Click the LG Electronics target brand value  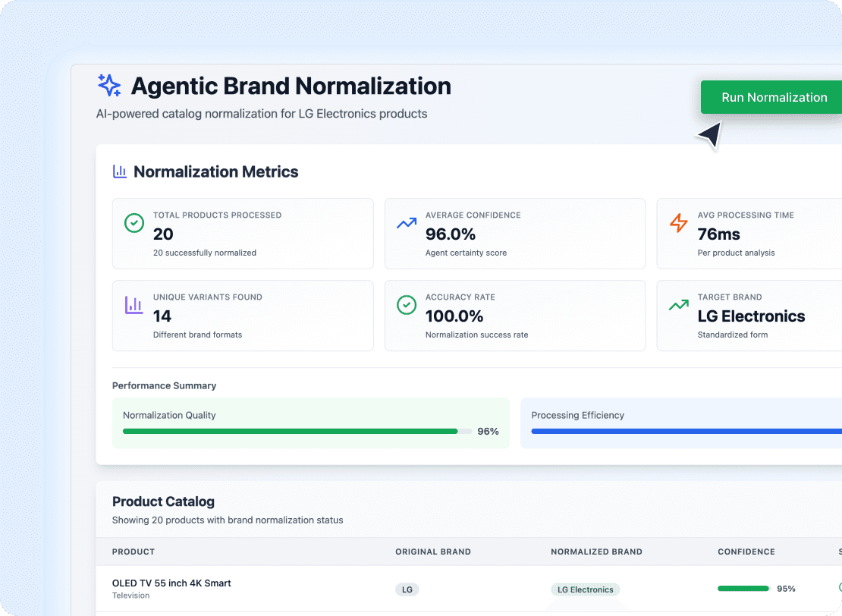[x=751, y=316]
